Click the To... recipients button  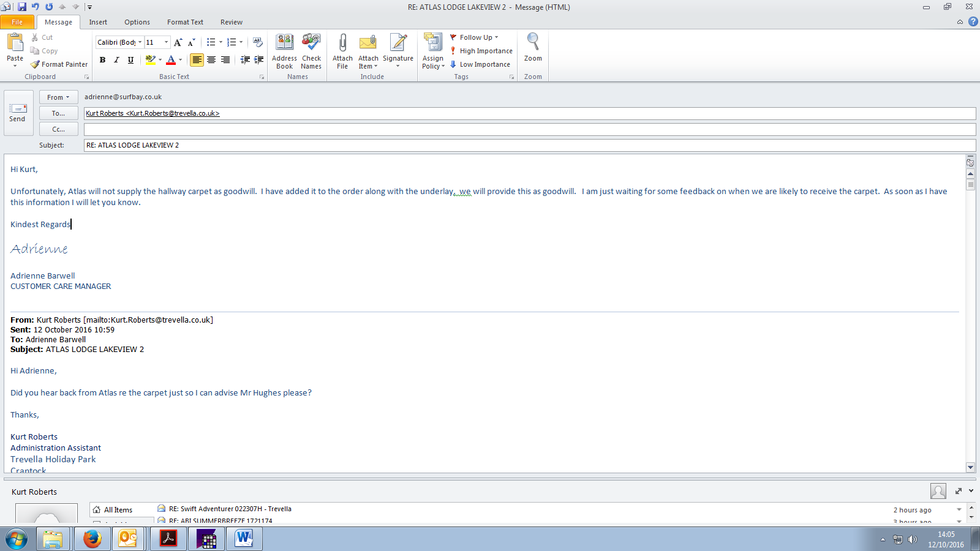(x=58, y=113)
